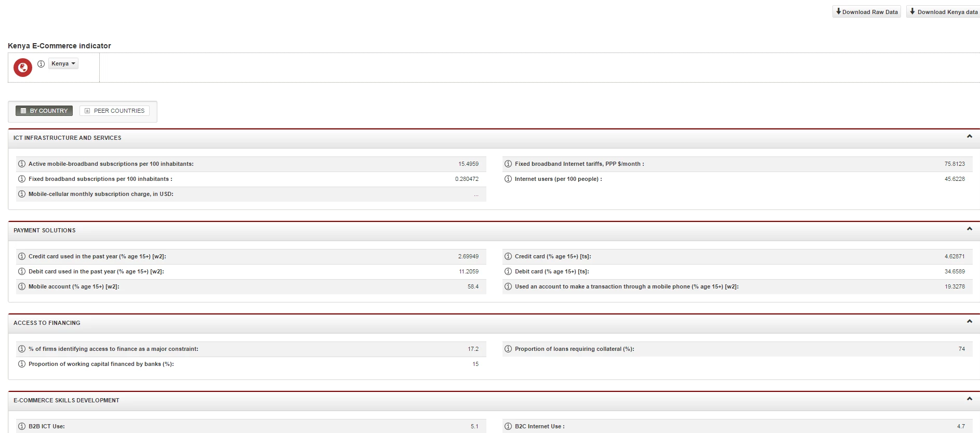Info icon for Active mobile-broadband subscriptions
This screenshot has height=433, width=980.
[x=22, y=164]
